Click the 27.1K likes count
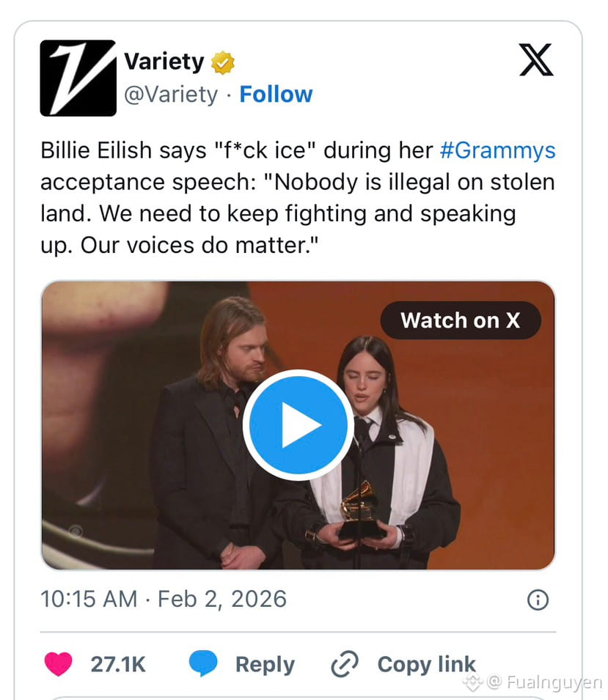608x700 pixels. click(118, 664)
